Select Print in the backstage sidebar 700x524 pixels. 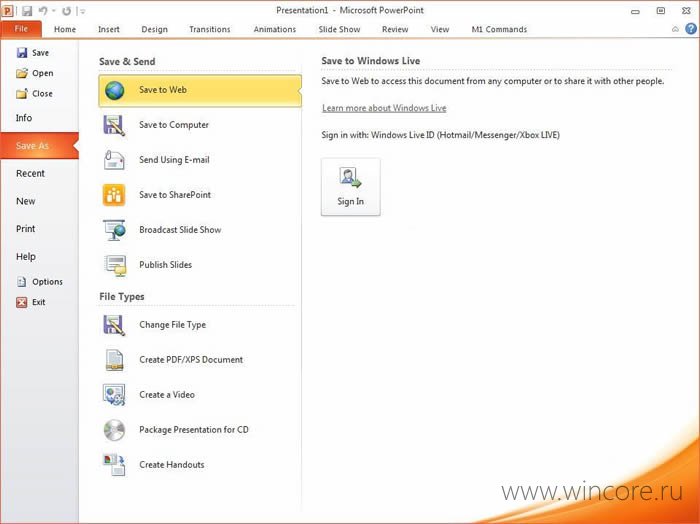coord(25,229)
